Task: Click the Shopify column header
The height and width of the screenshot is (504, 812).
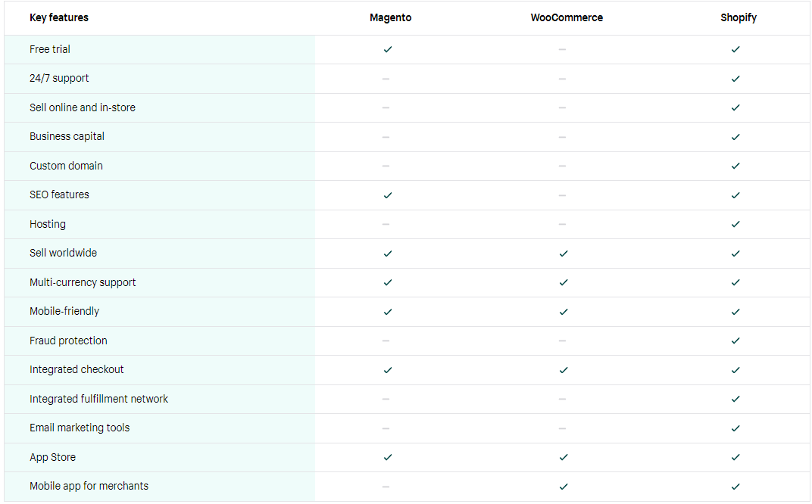Action: tap(739, 17)
